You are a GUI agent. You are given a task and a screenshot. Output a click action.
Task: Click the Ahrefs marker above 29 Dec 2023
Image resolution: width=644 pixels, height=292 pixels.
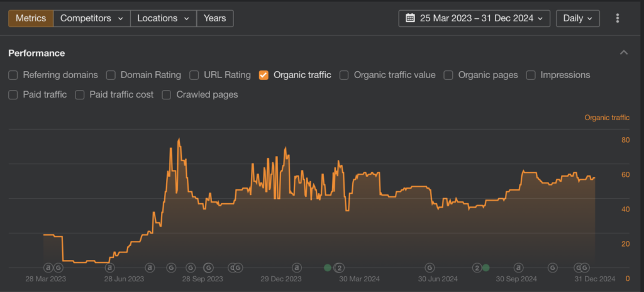click(x=296, y=267)
